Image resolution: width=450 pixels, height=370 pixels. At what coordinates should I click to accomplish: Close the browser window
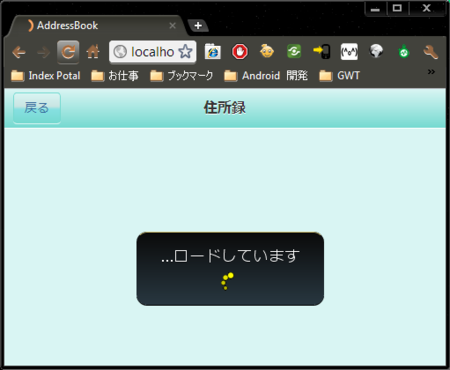click(x=426, y=8)
